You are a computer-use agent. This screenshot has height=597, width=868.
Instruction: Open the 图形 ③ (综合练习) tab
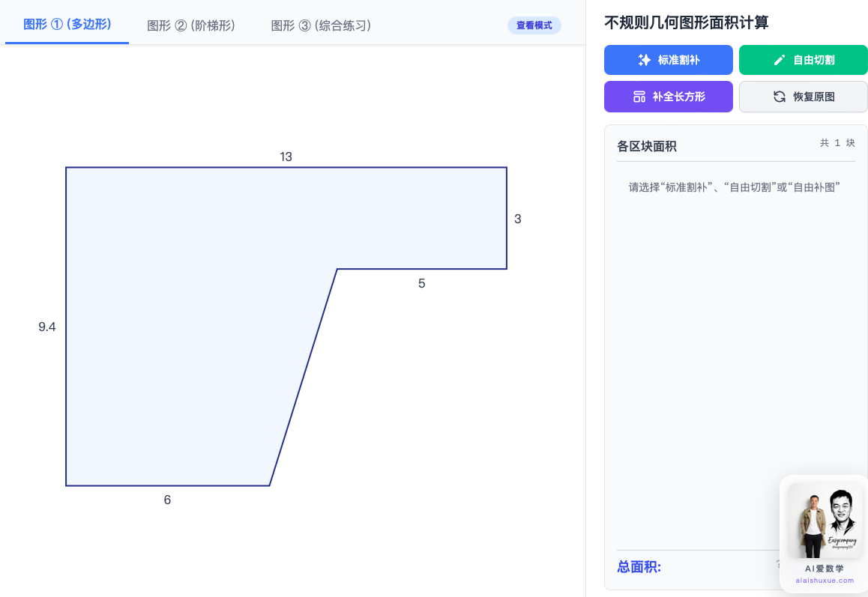321,25
